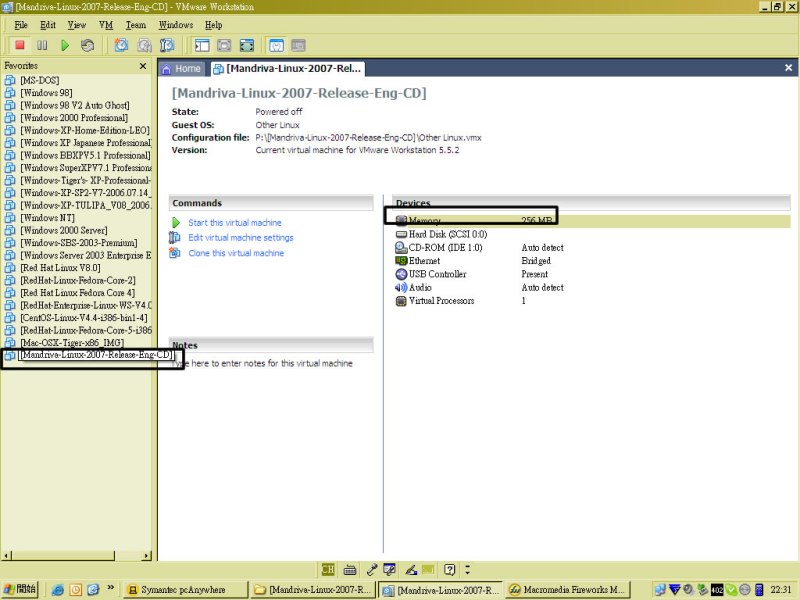
Task: Select the Virtual Processors device icon
Action: pyautogui.click(x=401, y=301)
